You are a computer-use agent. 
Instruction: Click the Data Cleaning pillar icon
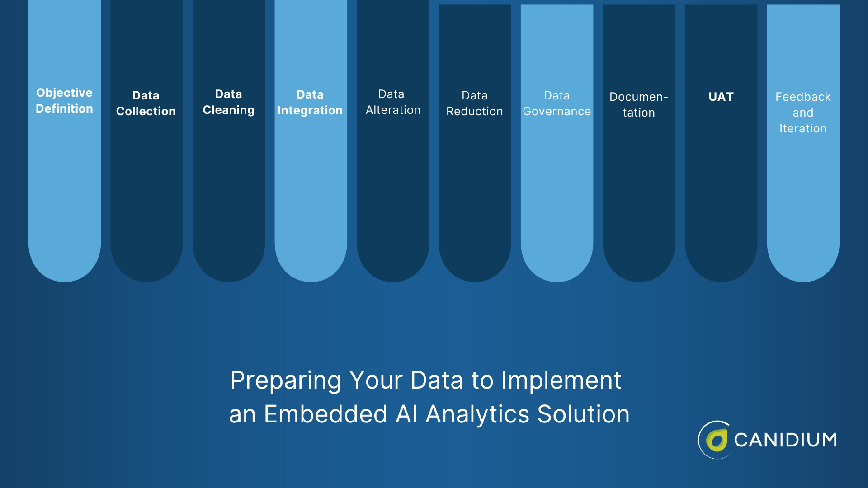coord(229,101)
